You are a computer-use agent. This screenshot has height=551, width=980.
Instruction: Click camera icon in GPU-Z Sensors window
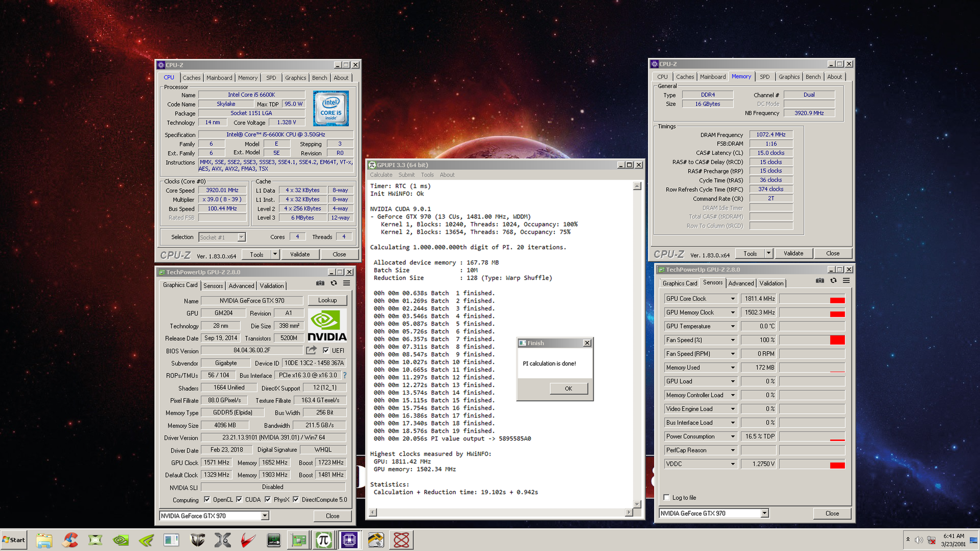coord(820,281)
